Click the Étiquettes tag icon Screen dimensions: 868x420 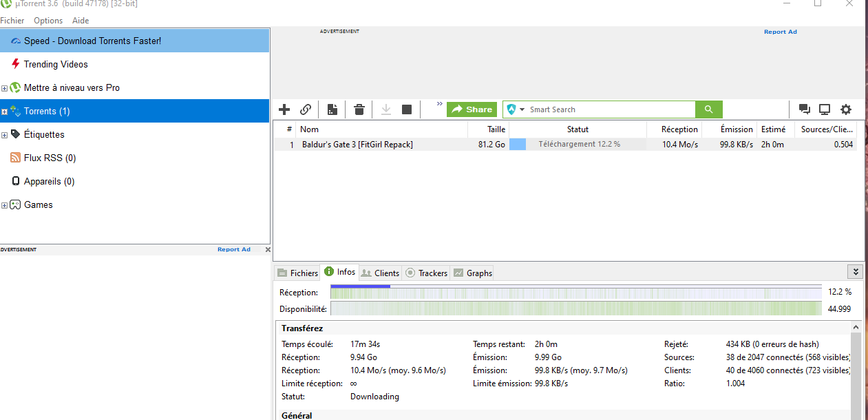(15, 134)
